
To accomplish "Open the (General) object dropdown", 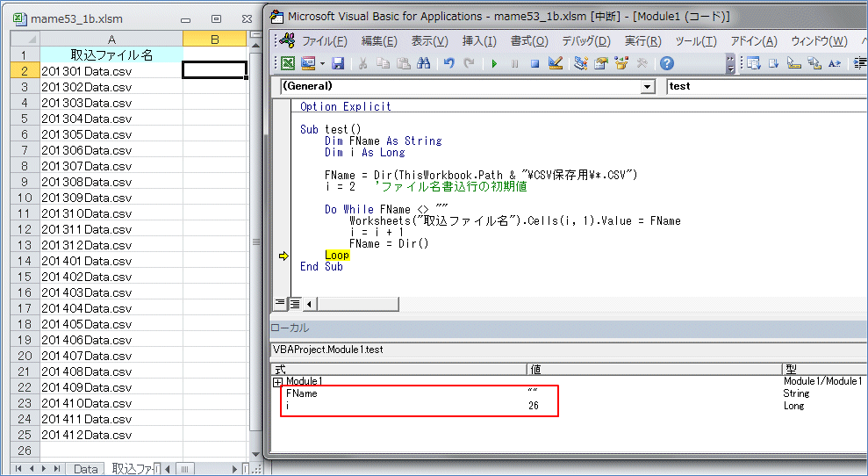I will click(648, 87).
